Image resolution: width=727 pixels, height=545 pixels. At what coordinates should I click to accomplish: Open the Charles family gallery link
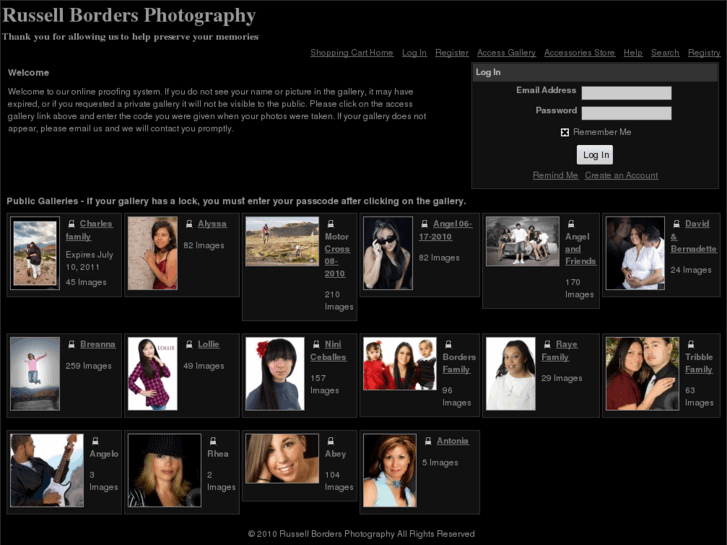click(x=89, y=231)
